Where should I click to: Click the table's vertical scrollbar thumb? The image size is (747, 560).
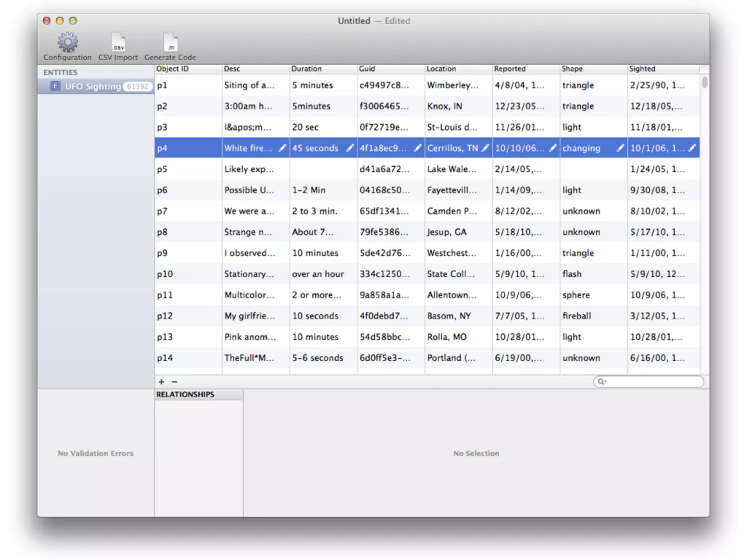705,82
